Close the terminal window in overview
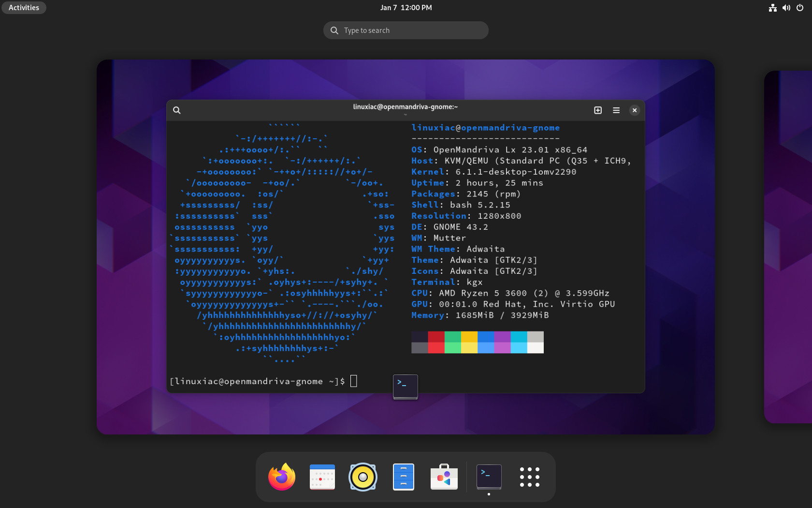 [635, 110]
